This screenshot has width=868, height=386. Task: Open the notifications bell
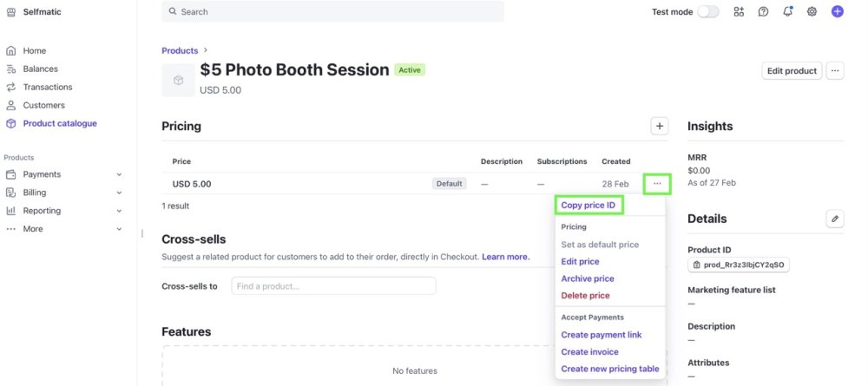pos(787,11)
